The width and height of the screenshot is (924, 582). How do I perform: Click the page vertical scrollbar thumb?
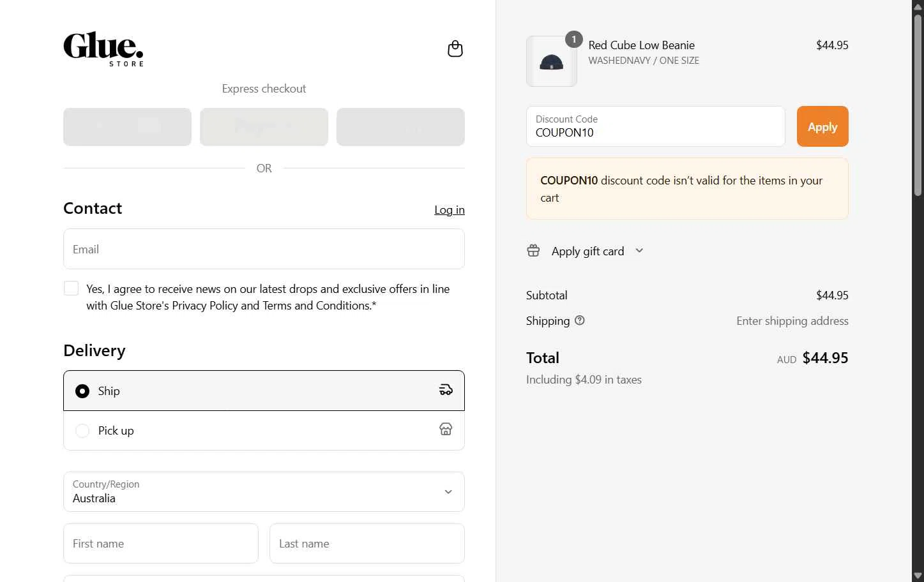918,105
